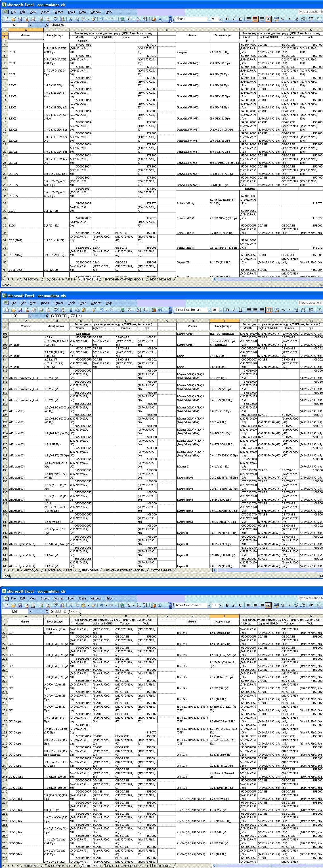Open Name Box dropdown in window showing row 220
323x868 pixels.
30,611
